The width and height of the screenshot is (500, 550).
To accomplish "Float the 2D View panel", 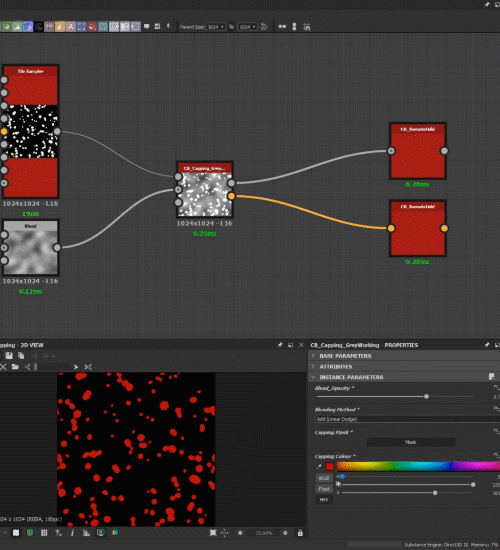I will tap(290, 345).
